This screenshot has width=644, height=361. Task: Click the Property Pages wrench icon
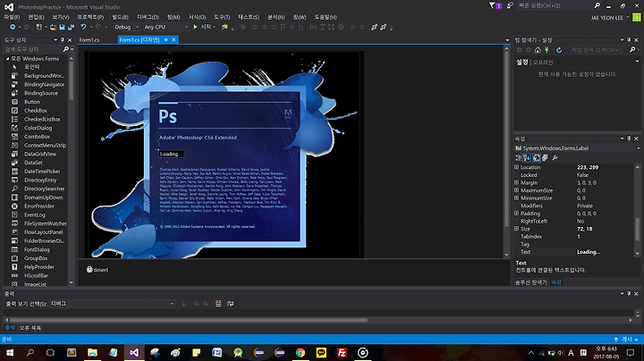tap(555, 157)
